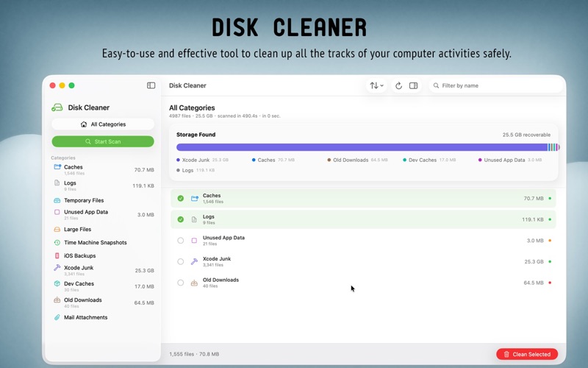Click the Xcode Junk hammer icon in results list
588x368 pixels.
click(x=194, y=261)
